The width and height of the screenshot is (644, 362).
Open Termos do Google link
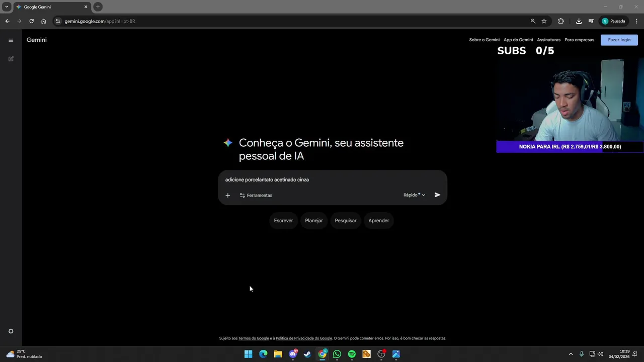click(x=254, y=338)
